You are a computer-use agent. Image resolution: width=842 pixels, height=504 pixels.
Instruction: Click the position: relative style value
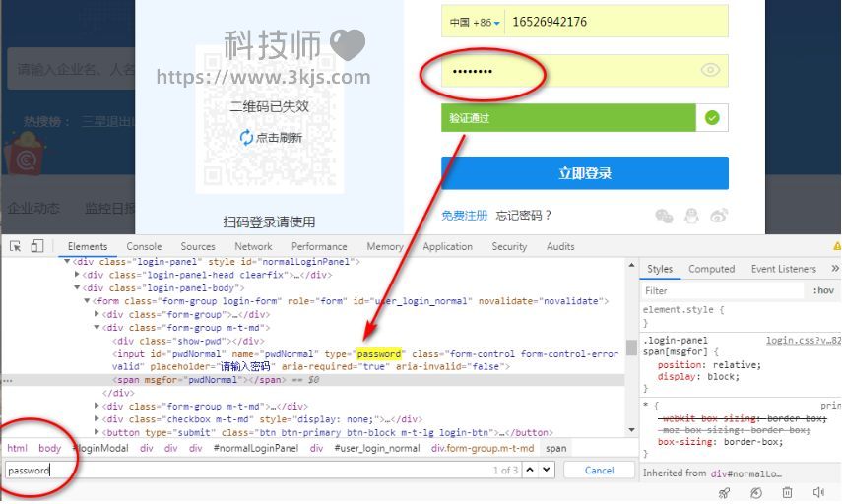pos(737,365)
